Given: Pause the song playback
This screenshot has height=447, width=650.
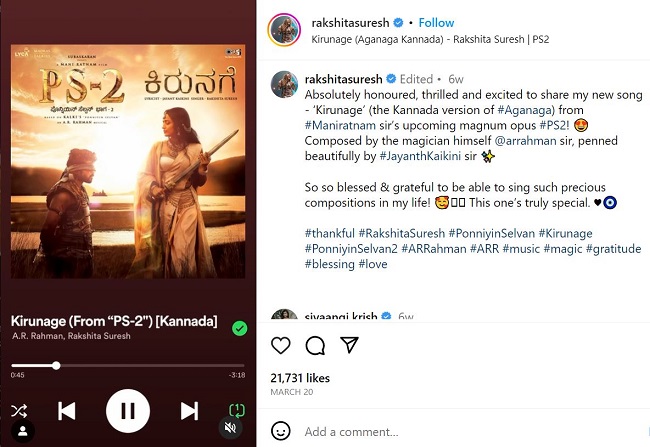Looking at the screenshot, I should tap(128, 410).
